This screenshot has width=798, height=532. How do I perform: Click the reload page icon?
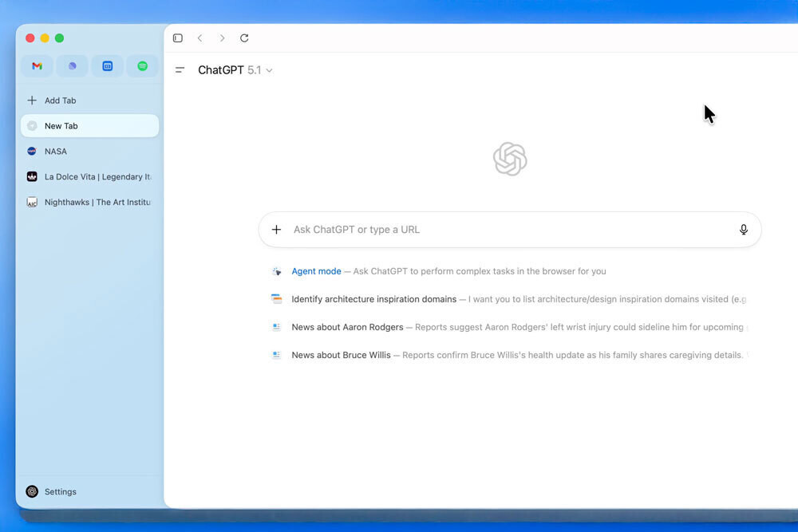244,38
